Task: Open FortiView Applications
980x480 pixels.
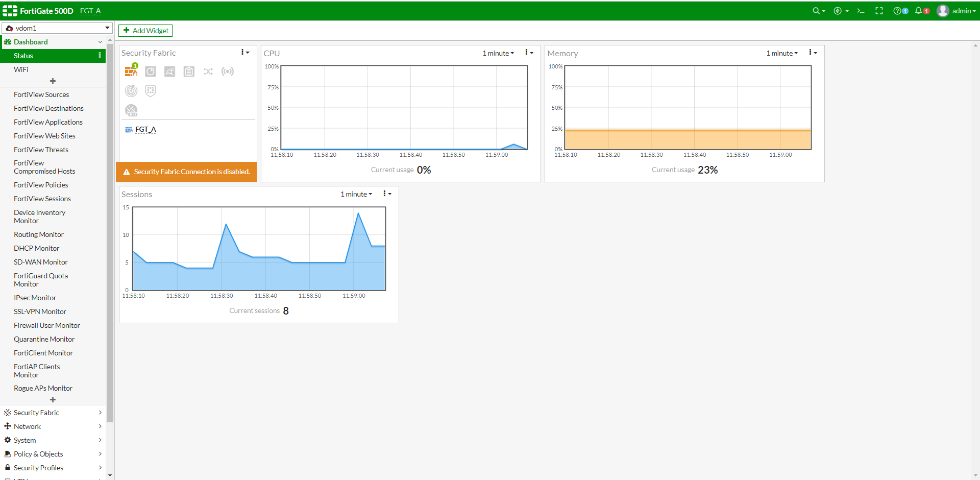Action: [53, 122]
